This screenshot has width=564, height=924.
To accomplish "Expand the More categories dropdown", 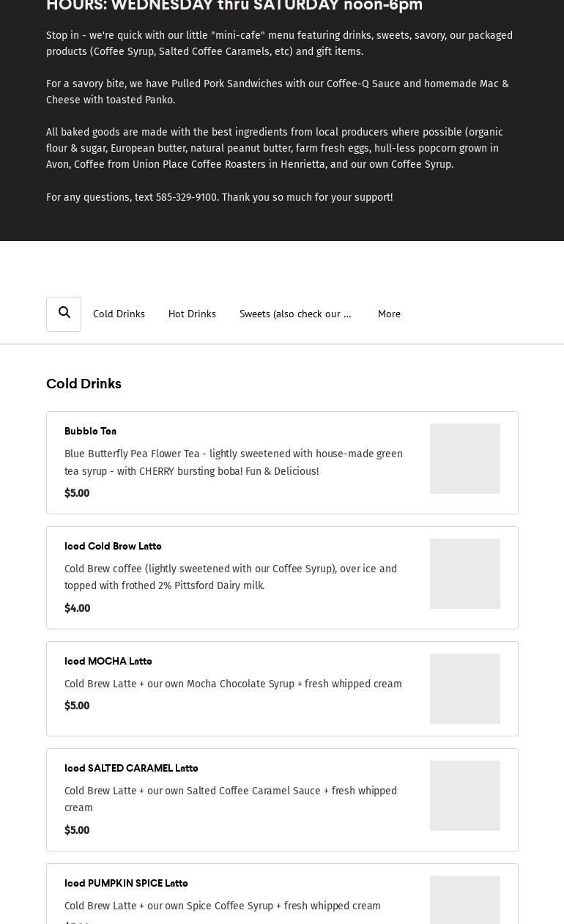I will coord(389,314).
